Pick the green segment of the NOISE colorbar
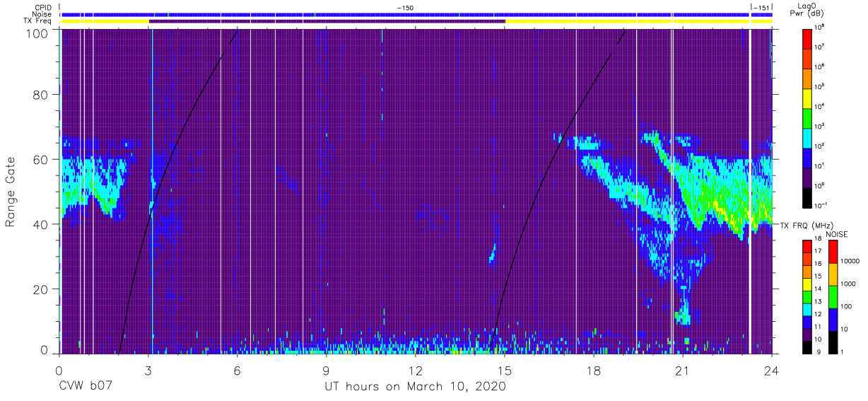Screen dimensions: 868x401 pos(833,297)
